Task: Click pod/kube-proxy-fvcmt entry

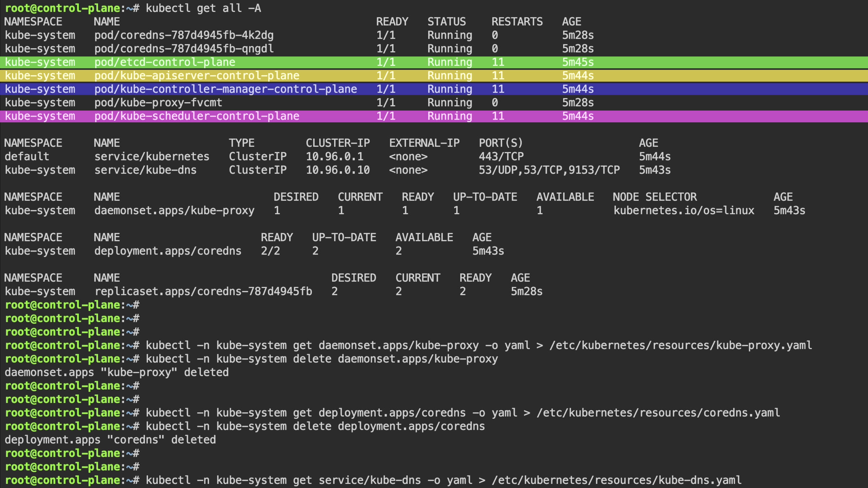Action: pos(158,103)
